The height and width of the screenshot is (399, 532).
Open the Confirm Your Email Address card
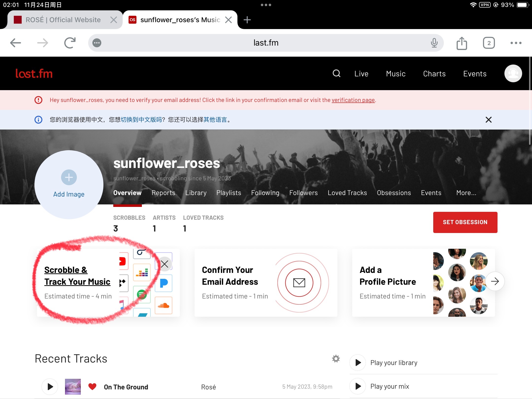266,283
